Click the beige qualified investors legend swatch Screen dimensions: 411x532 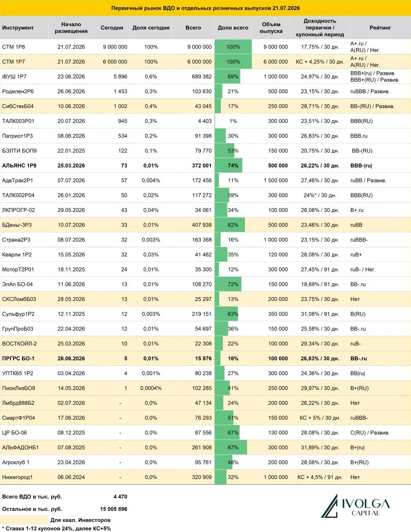click(25, 520)
